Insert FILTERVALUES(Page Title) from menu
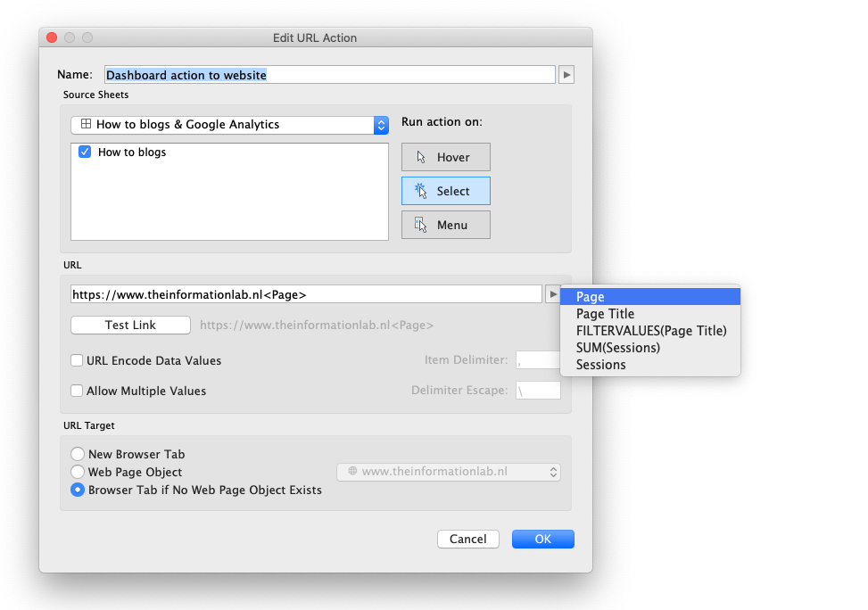Image resolution: width=868 pixels, height=610 pixels. [650, 331]
